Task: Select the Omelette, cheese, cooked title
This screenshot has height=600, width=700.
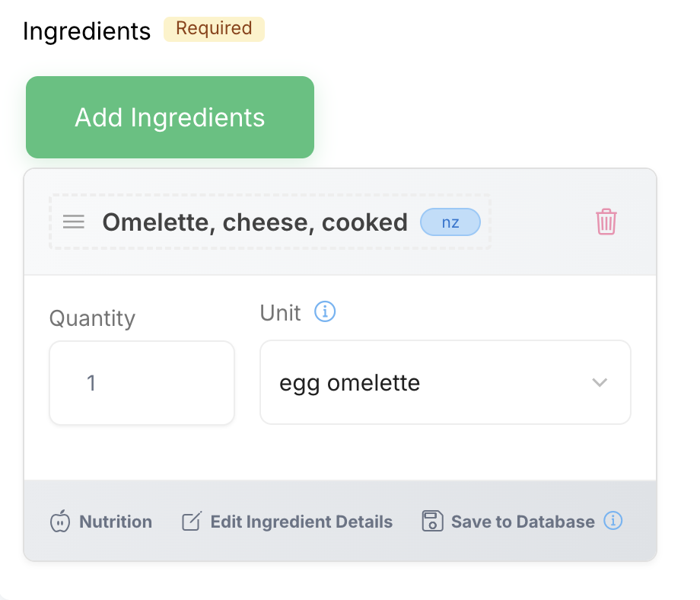Action: 255,222
